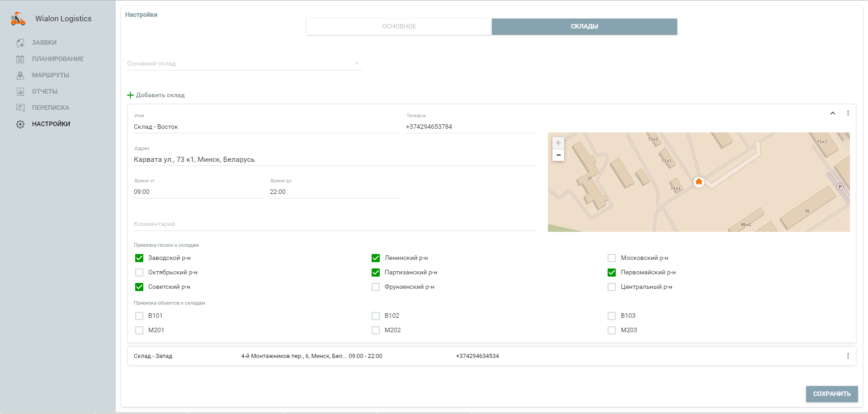This screenshot has width=868, height=414.
Task: Click the green plus Добавить склад icon
Action: (x=131, y=95)
